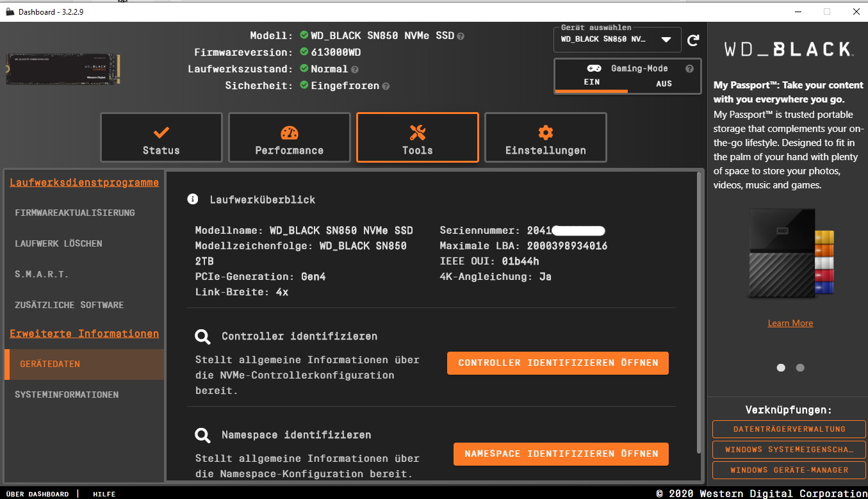Screen dimensions: 868x499
Task: Select second ad carousel dot
Action: pyautogui.click(x=800, y=368)
